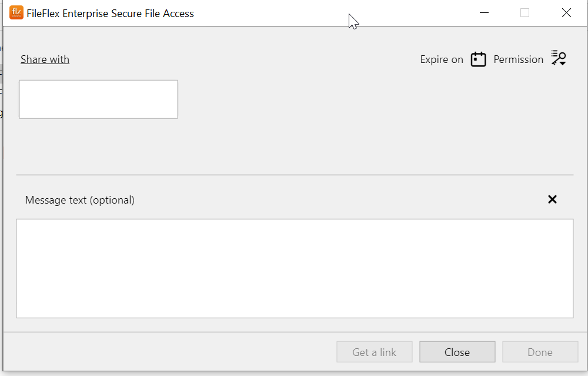Minimize the FileFlex window

[484, 13]
